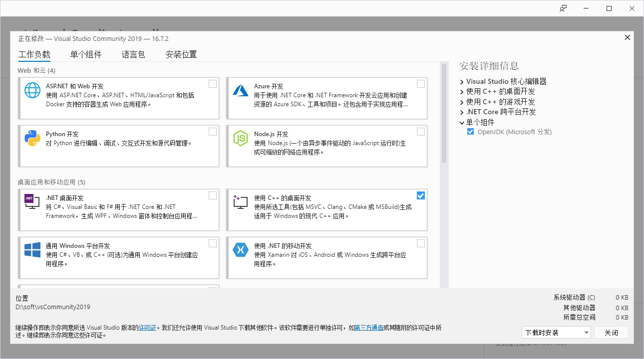Viewport: 644px width, 359px height.
Task: Click the Node.js 开发 hexagon icon
Action: [x=241, y=138]
